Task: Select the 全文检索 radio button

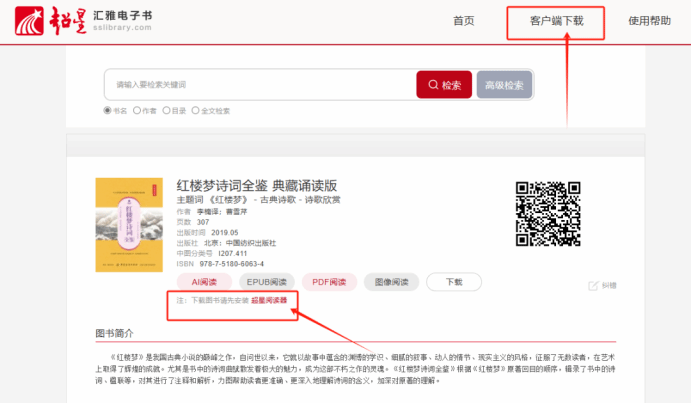Action: point(195,111)
